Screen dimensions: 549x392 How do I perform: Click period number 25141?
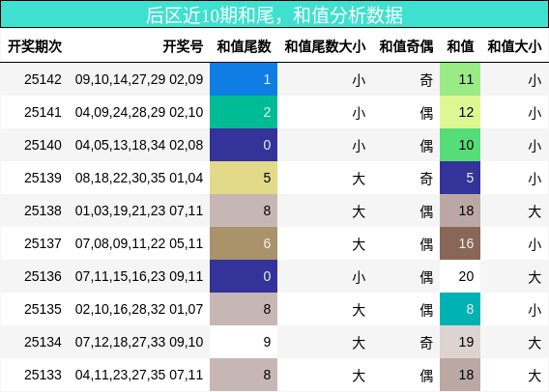[x=43, y=112]
